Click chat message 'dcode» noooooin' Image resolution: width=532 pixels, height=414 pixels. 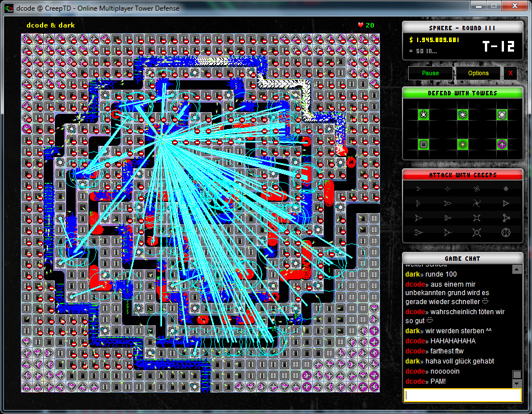pos(432,371)
